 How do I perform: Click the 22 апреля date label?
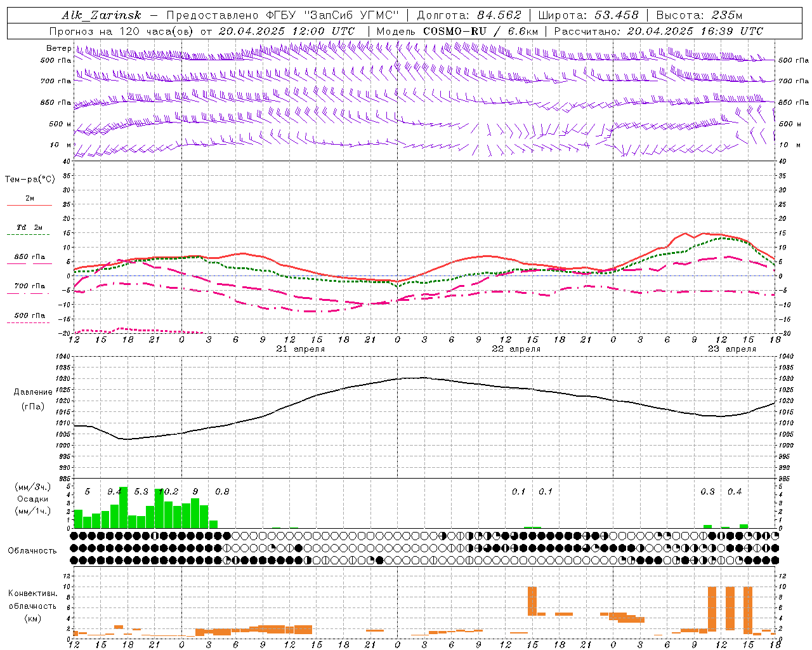pyautogui.click(x=516, y=349)
